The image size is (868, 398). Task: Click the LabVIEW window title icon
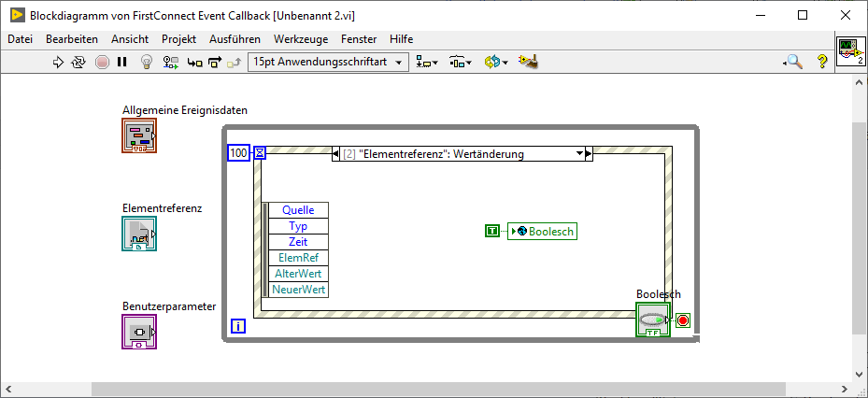17,16
